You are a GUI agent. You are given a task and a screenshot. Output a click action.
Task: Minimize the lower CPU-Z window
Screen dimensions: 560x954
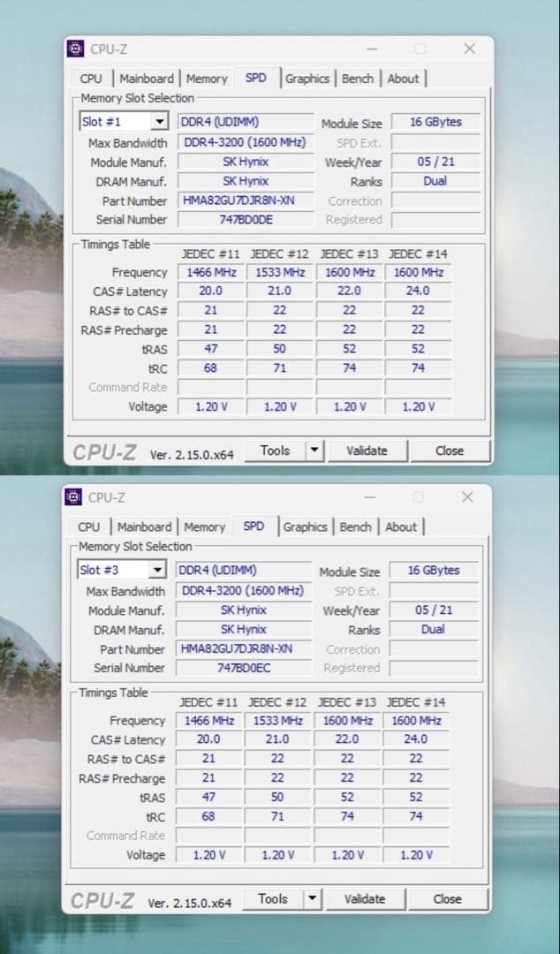click(369, 497)
